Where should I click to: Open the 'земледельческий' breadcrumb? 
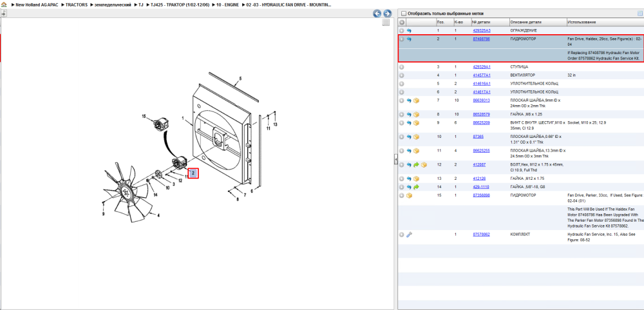coord(113,5)
